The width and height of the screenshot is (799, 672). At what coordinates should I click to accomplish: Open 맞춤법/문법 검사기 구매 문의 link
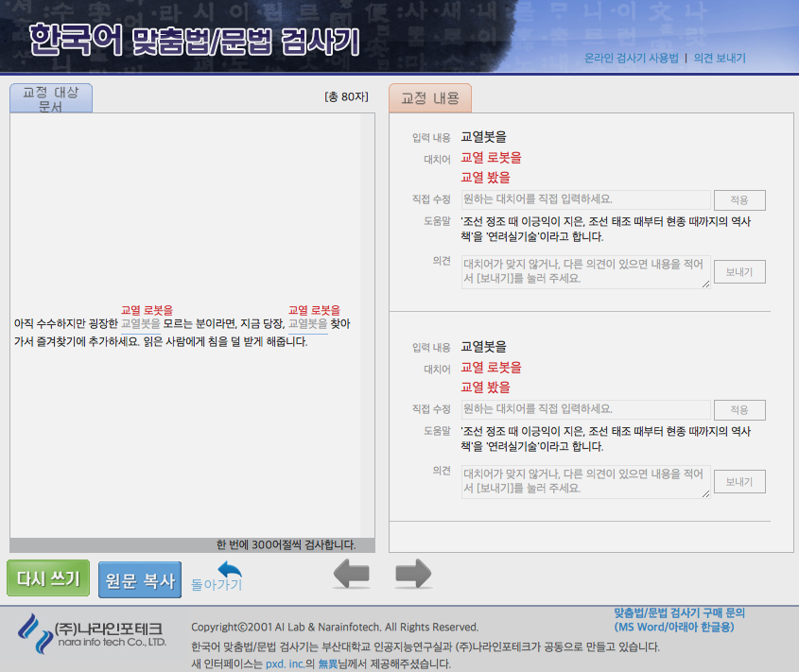[679, 620]
